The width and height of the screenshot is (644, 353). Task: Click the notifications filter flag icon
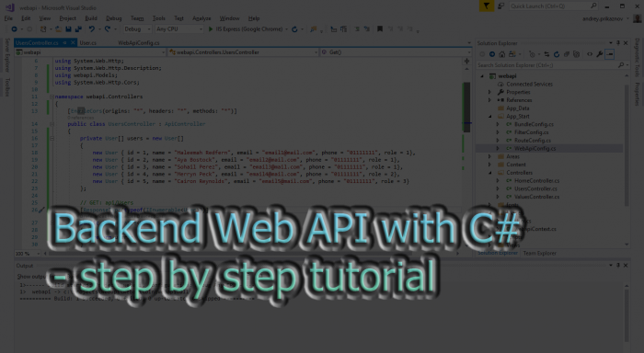(487, 6)
